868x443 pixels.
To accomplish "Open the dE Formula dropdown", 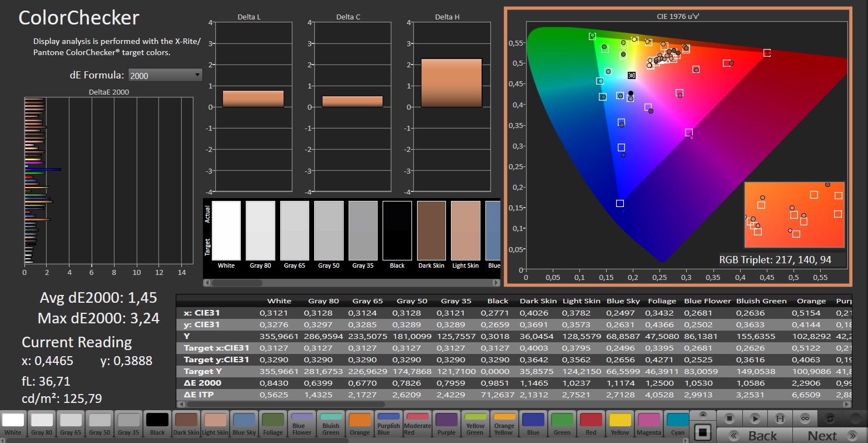I will click(x=165, y=75).
